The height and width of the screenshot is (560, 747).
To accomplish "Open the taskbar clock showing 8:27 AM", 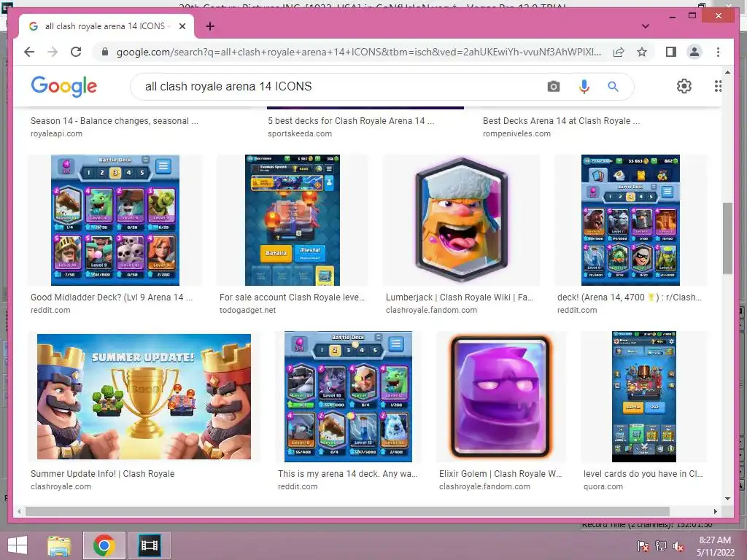I will pos(715,545).
